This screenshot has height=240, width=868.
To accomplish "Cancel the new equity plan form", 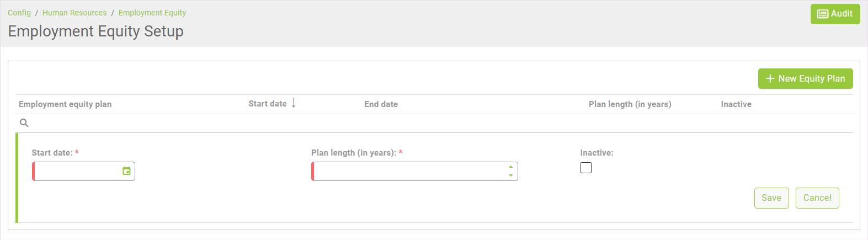I will pyautogui.click(x=817, y=198).
